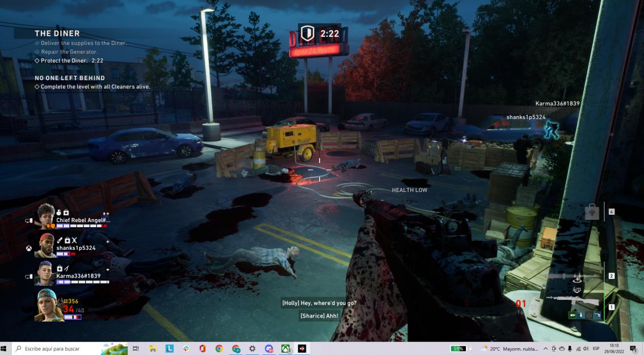Open the 20°C weather widget
This screenshot has height=355, width=644.
coord(510,348)
